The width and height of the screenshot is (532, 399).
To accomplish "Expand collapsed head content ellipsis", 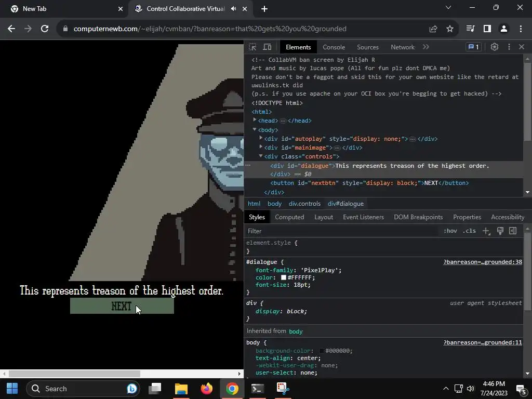I will tap(283, 121).
